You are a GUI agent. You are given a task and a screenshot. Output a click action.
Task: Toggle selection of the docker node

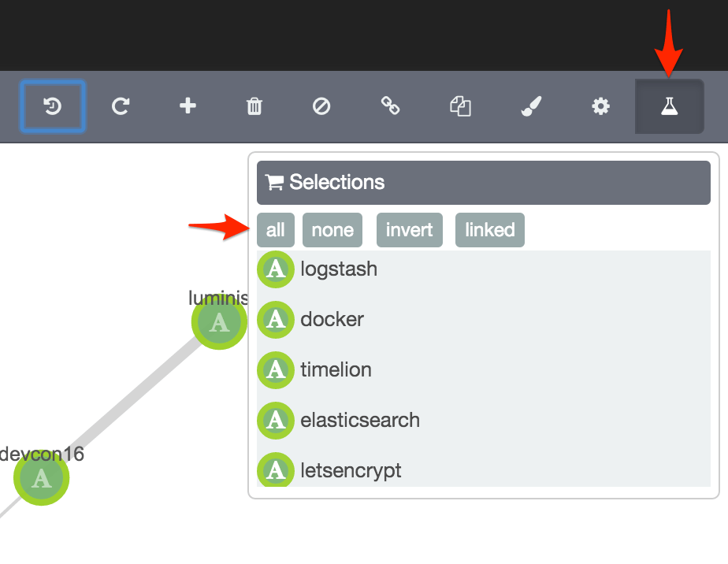332,320
